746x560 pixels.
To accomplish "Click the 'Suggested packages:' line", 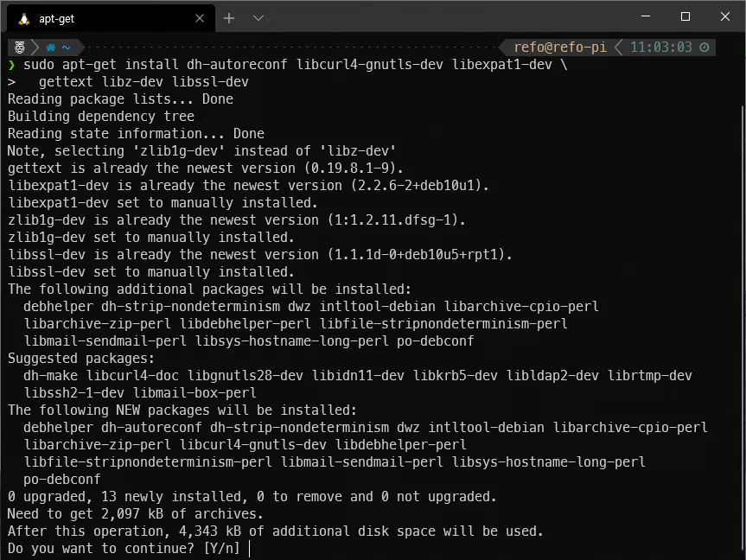I will click(81, 358).
